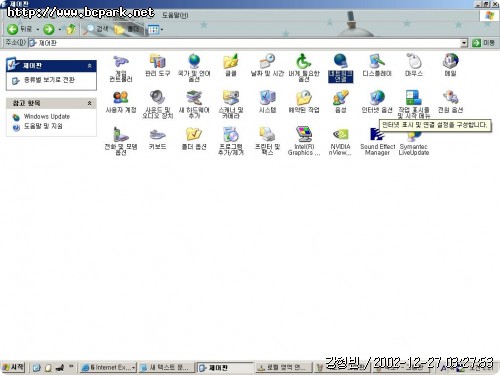Open the 메일 (Mail) applet
Image resolution: width=500 pixels, height=375 pixels.
[450, 66]
